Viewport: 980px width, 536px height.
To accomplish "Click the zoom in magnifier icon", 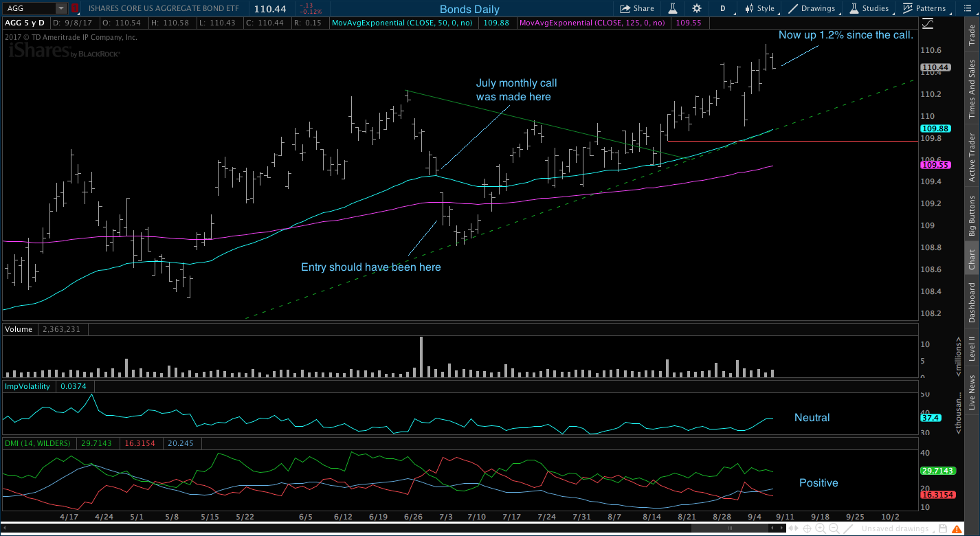I will 821,528.
